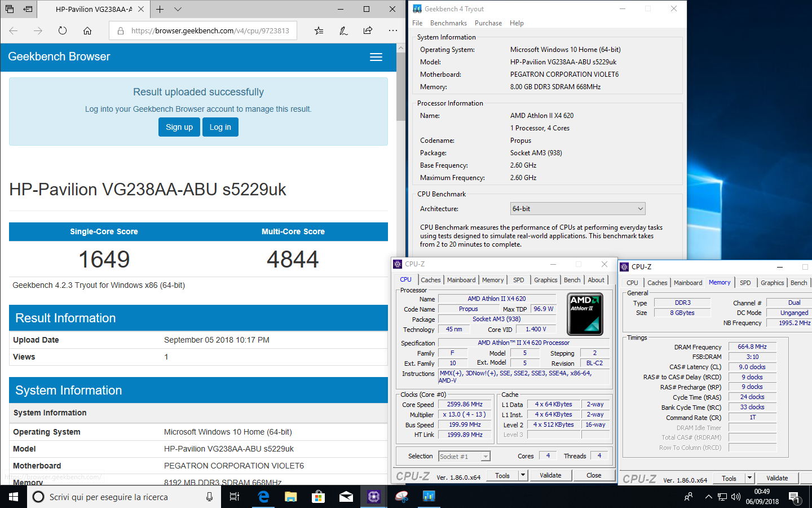812x508 pixels.
Task: Switch to Caches tab in CPU-Z
Action: (x=431, y=280)
